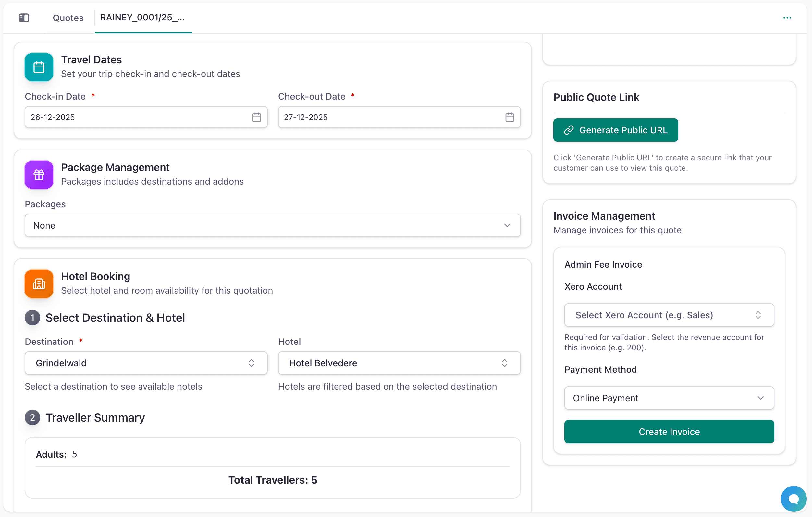
Task: Click the Generate Public URL button
Action: pyautogui.click(x=615, y=130)
